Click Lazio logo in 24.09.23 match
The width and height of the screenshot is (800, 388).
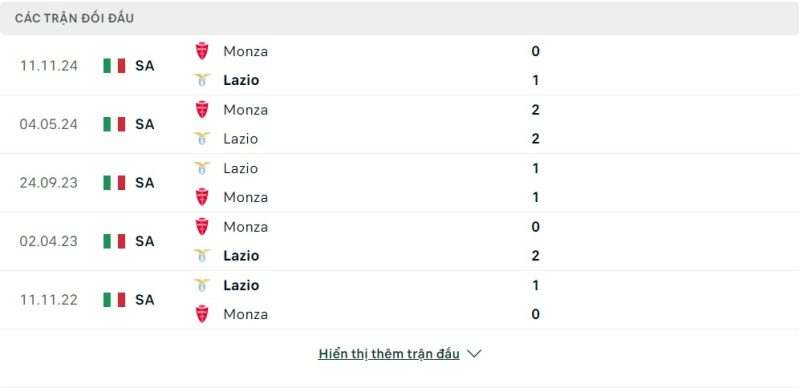tap(202, 168)
